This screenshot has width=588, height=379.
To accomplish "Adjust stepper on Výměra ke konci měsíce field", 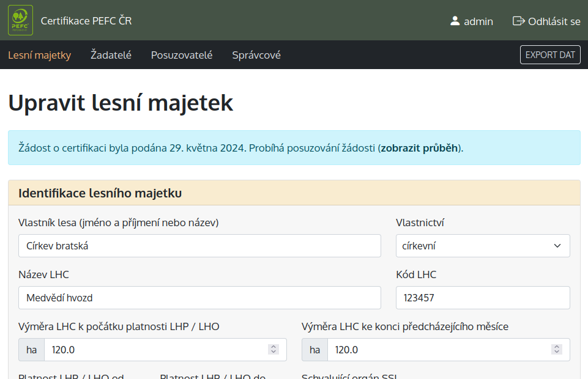I will (x=556, y=350).
